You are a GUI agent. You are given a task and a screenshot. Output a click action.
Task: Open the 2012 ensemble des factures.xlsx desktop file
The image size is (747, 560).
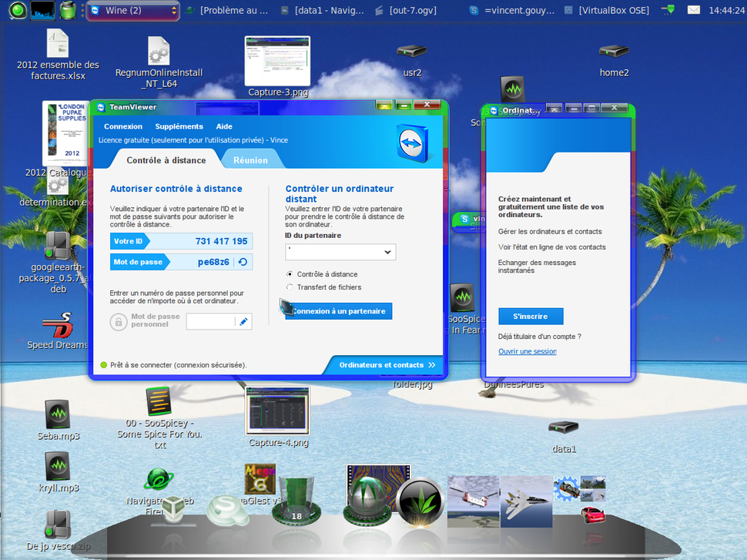[x=58, y=44]
